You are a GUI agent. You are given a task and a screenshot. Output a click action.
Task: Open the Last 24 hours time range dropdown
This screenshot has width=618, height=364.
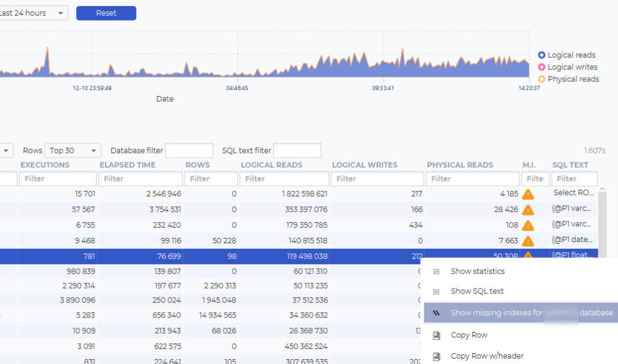pos(33,13)
